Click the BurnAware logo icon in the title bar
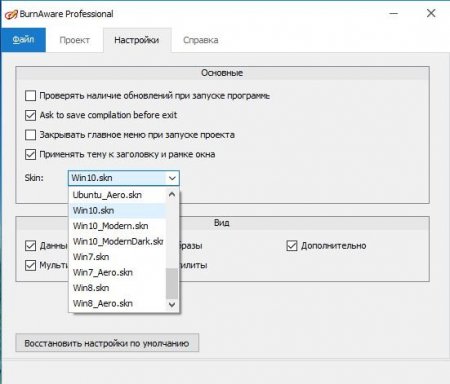The width and height of the screenshot is (450, 384). click(10, 14)
